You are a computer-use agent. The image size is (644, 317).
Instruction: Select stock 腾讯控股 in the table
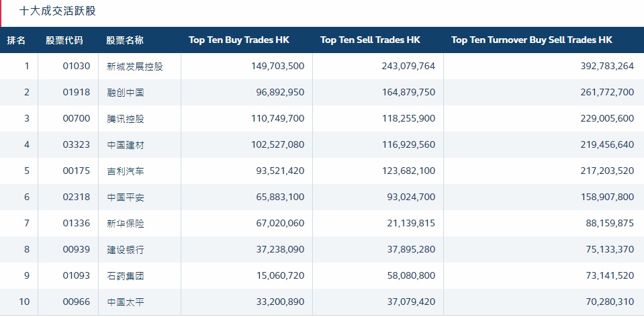click(125, 119)
